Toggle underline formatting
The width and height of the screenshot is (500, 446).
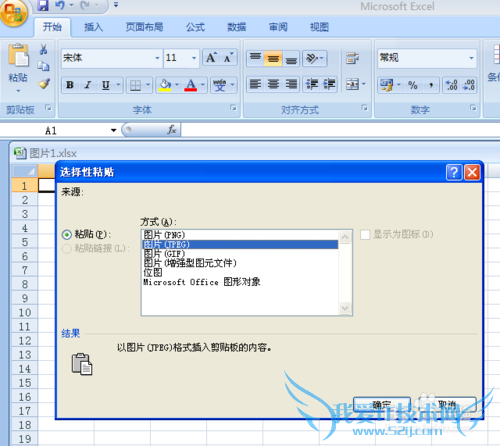106,85
